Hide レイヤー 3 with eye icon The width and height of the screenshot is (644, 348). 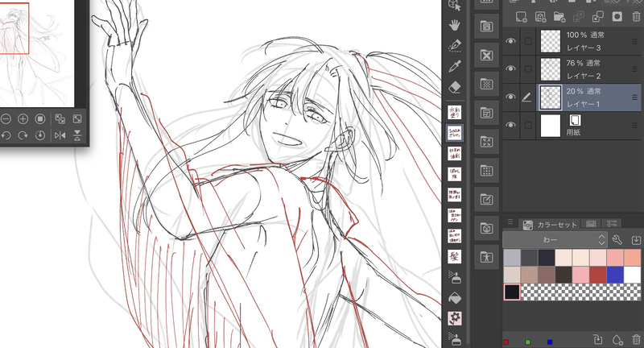[510, 41]
